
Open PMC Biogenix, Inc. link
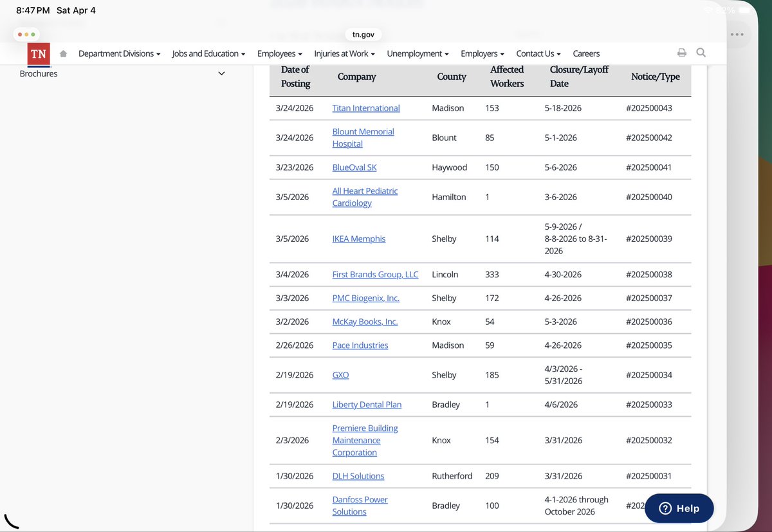(365, 298)
